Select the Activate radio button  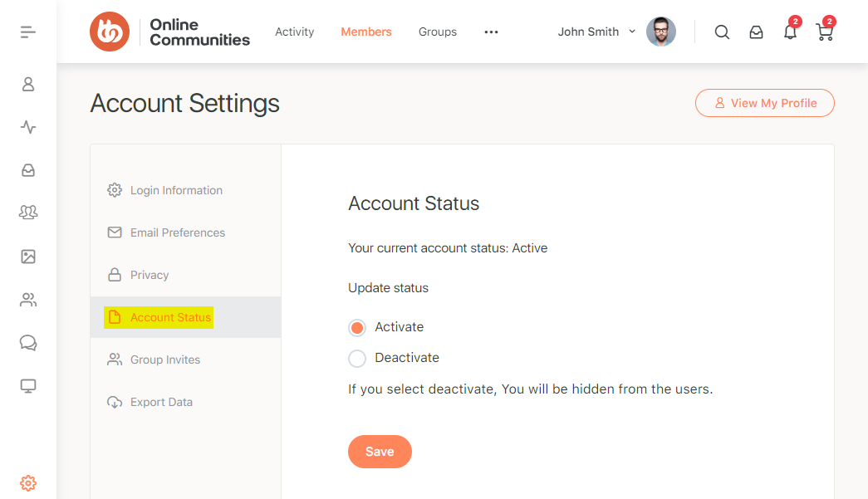(x=357, y=328)
